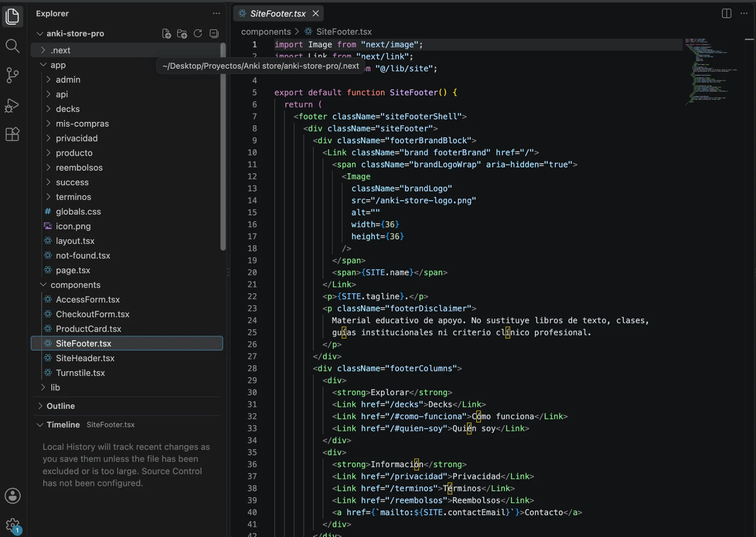Open Turnstile.tsx file

[126, 373]
